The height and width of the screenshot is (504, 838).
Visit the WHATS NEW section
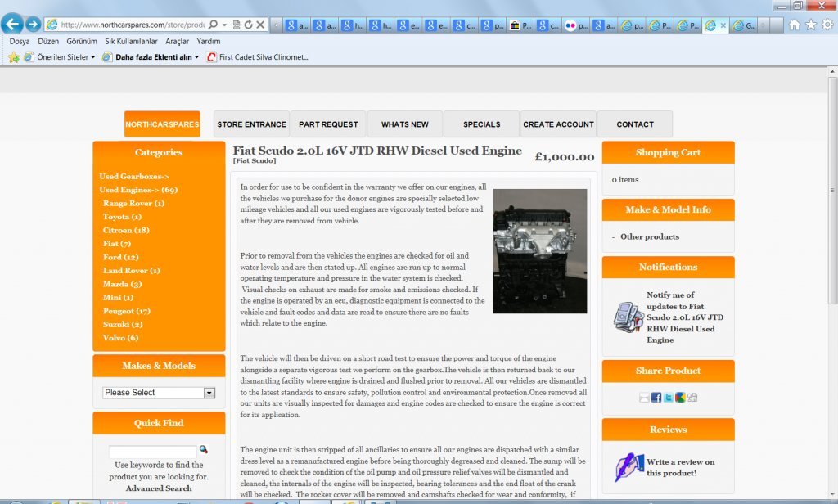(405, 124)
